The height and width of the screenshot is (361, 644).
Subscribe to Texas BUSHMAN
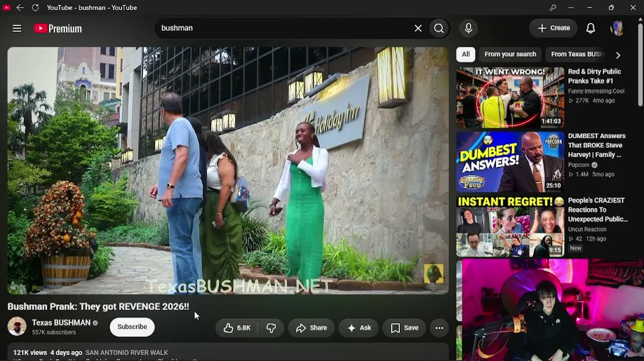(132, 327)
